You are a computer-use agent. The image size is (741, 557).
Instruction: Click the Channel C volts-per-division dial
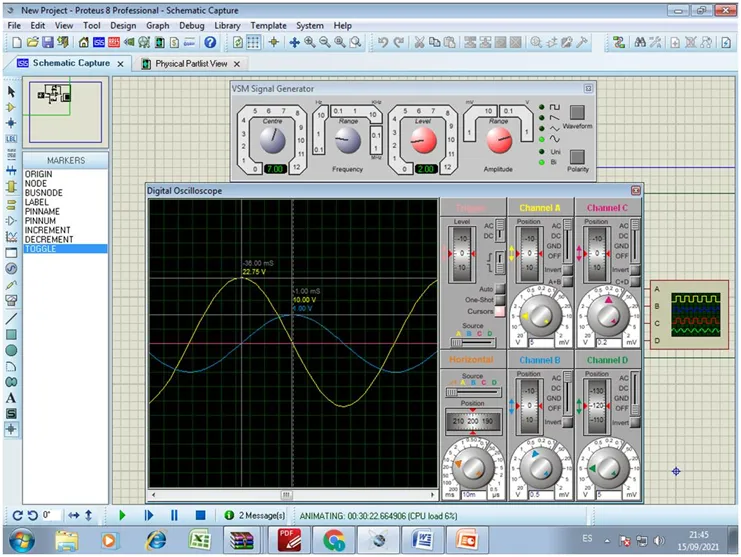[x=608, y=316]
